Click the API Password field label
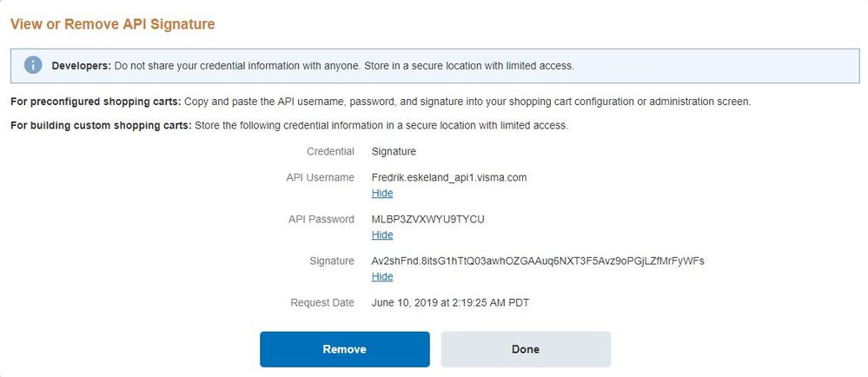 pyautogui.click(x=321, y=219)
